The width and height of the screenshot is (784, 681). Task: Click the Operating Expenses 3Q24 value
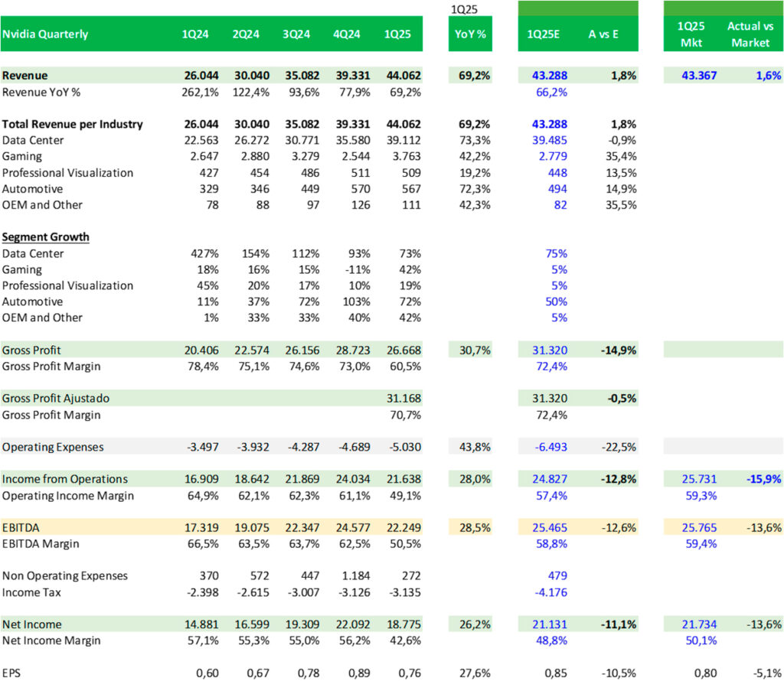click(x=298, y=447)
